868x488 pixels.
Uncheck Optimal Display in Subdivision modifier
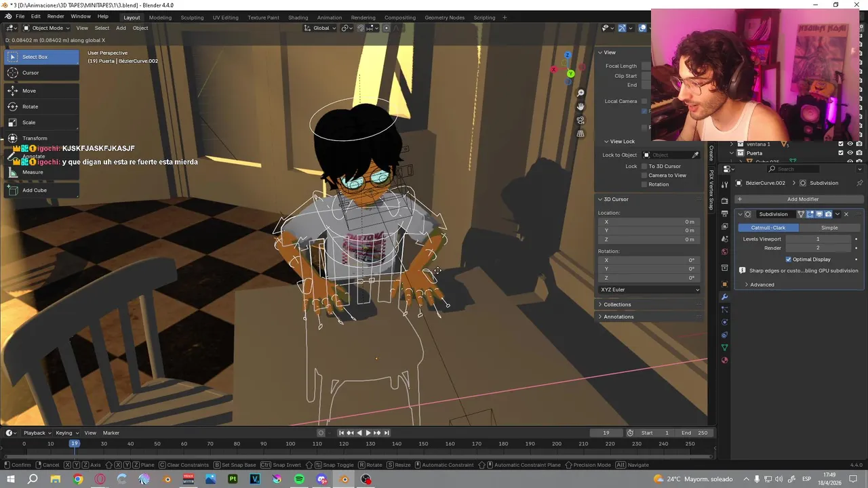[x=789, y=260]
